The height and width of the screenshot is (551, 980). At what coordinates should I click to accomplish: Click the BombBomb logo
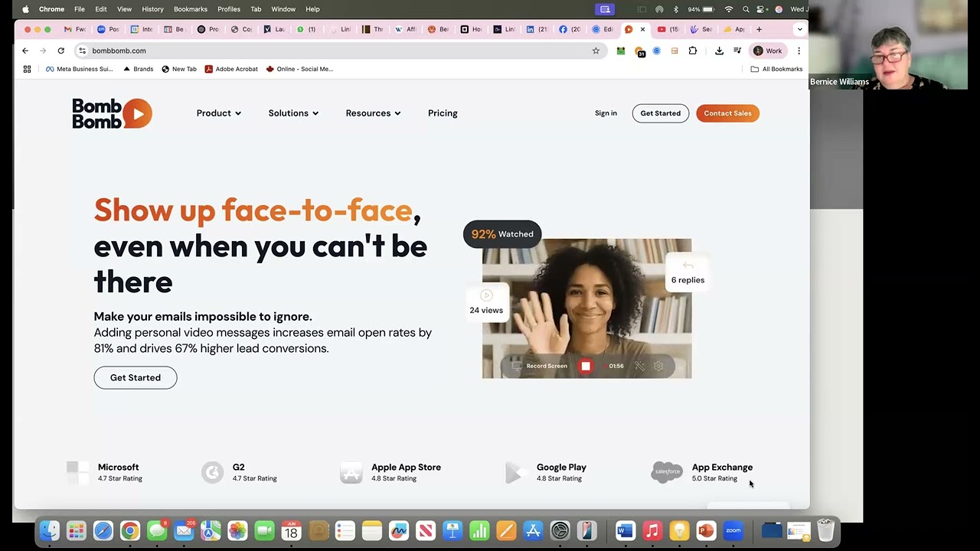pos(112,113)
